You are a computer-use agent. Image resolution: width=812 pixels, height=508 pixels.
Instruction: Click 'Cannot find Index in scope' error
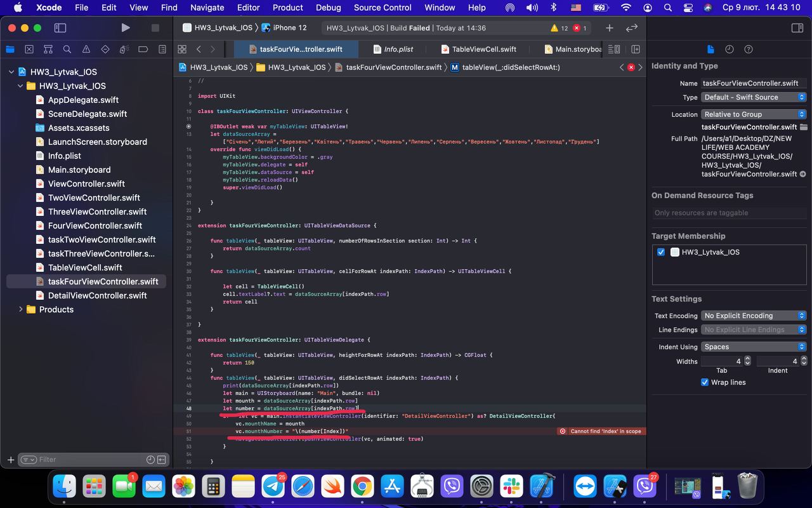coord(600,431)
